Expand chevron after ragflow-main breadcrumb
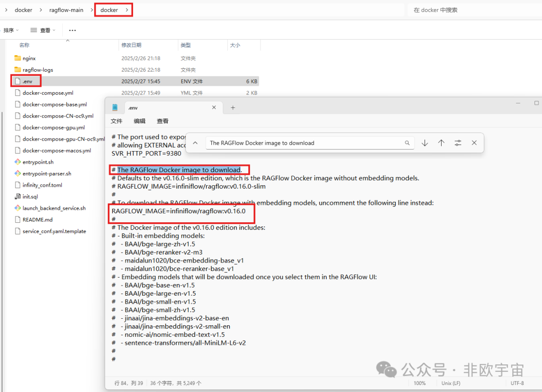 click(92, 10)
